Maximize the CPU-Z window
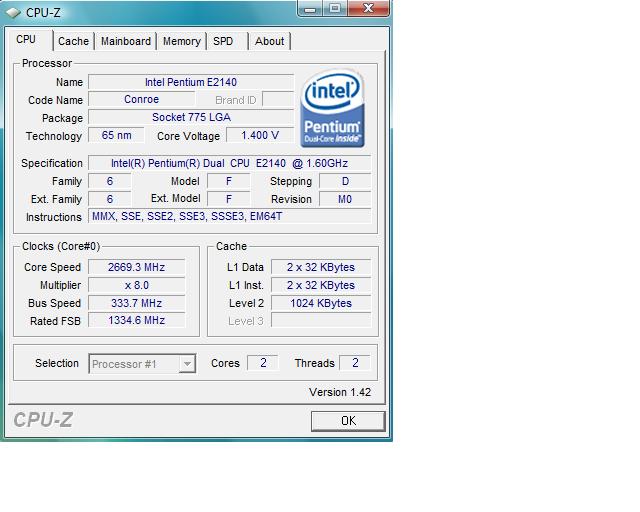640x512 pixels. (335, 8)
